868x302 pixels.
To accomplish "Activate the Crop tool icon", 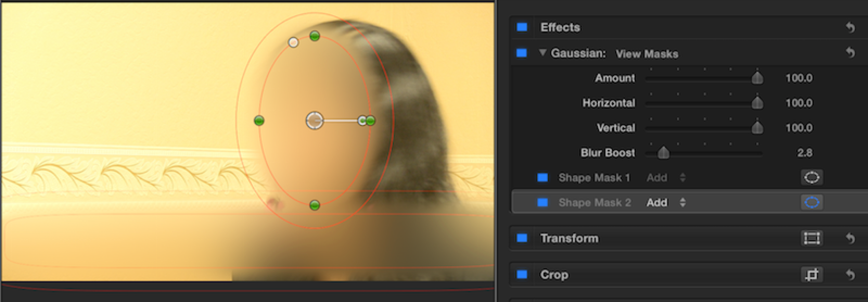I will (x=812, y=275).
